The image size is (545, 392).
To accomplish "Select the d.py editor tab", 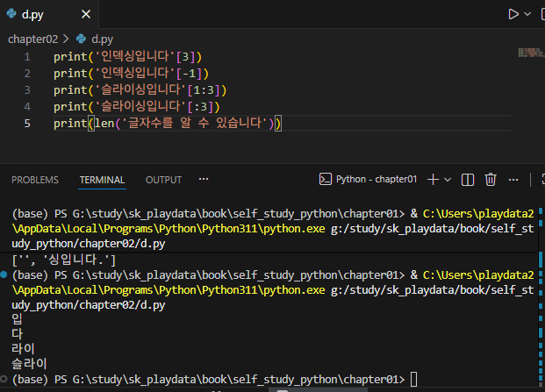I will [49, 14].
